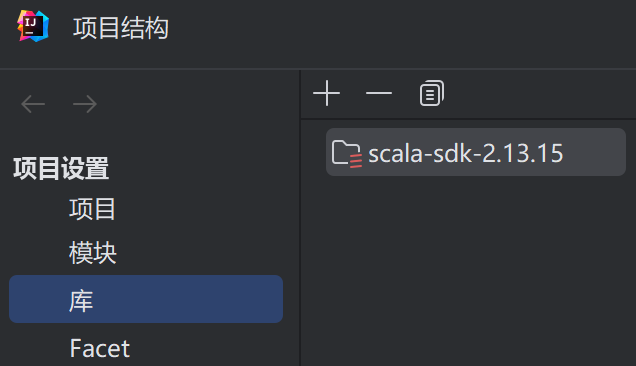Click the splitter between sidebar and library list

[x=300, y=218]
